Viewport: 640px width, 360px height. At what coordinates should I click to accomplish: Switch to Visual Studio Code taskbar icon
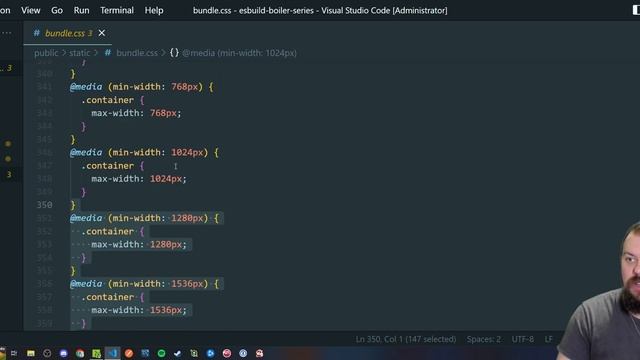112,353
